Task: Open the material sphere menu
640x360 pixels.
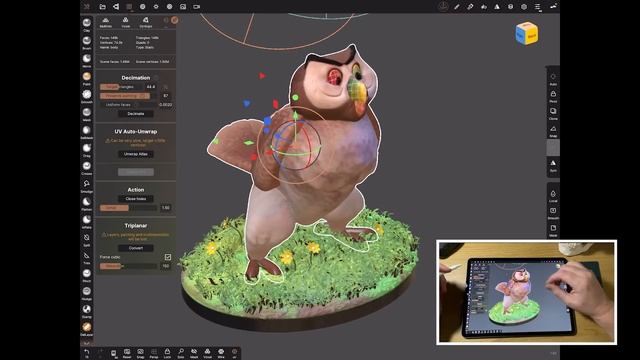Action: (x=142, y=7)
